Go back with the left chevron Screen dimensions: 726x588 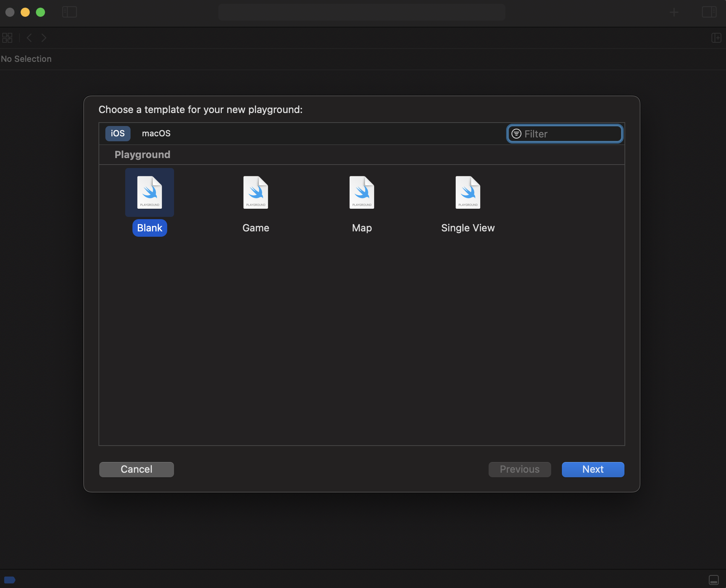[x=29, y=38]
